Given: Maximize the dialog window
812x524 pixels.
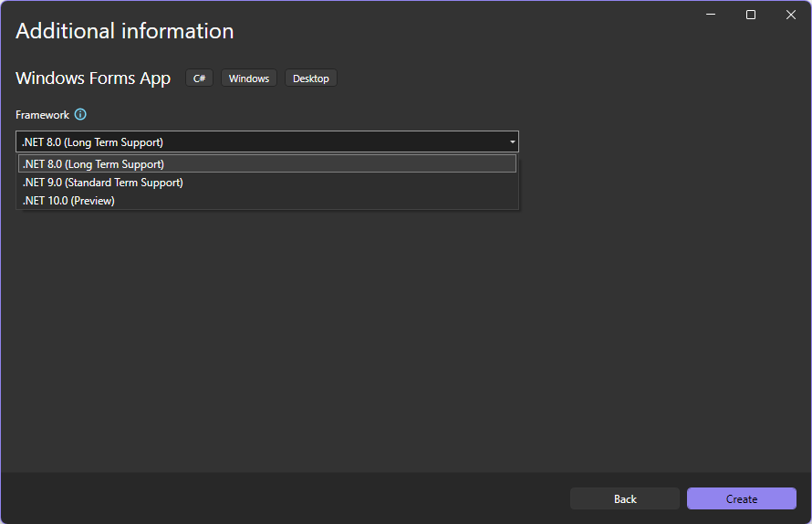Looking at the screenshot, I should pyautogui.click(x=750, y=15).
